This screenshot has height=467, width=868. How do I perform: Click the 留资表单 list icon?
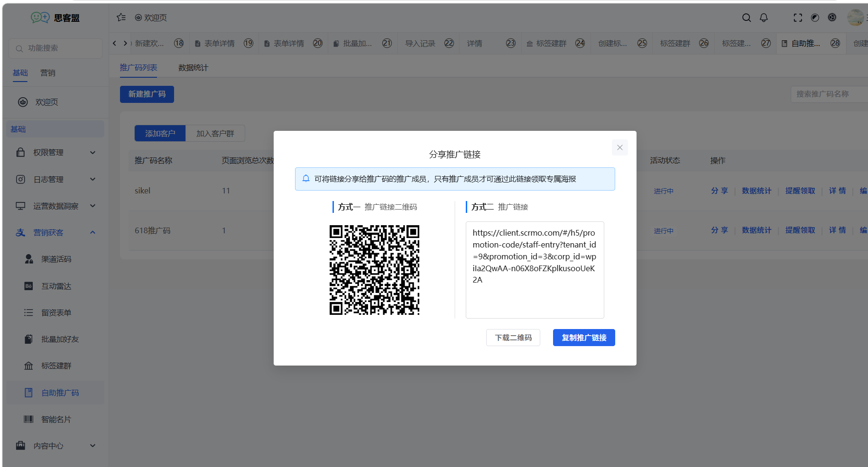28,312
